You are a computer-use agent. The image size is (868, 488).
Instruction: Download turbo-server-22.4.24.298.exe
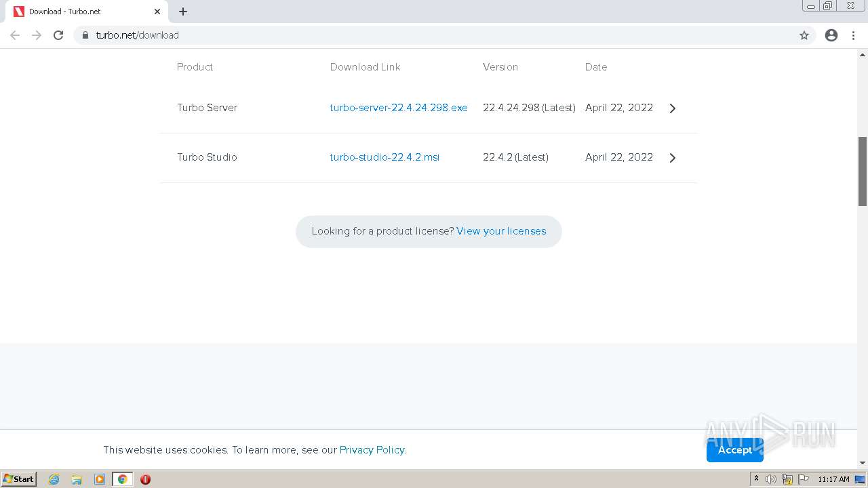click(x=399, y=108)
